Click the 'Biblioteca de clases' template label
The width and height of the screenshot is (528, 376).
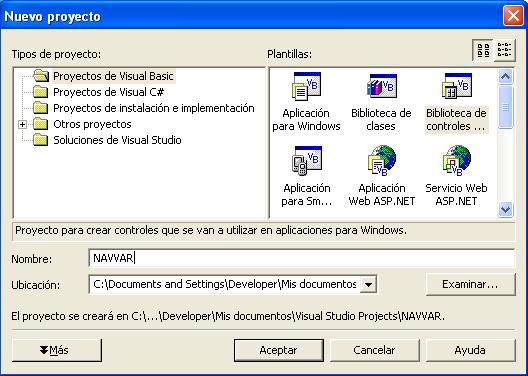tap(382, 119)
